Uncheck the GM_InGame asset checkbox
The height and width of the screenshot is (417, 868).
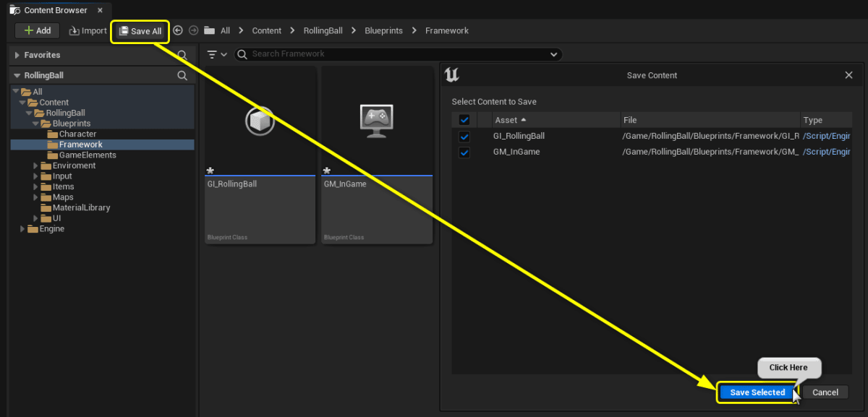tap(464, 152)
